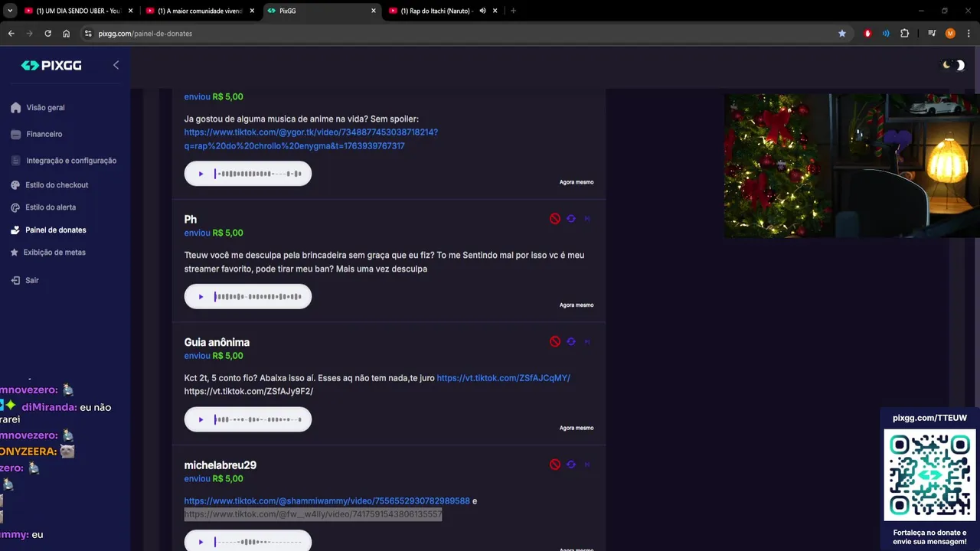
Task: Switch to A maior comunidade vivendo tab
Action: tap(199, 11)
